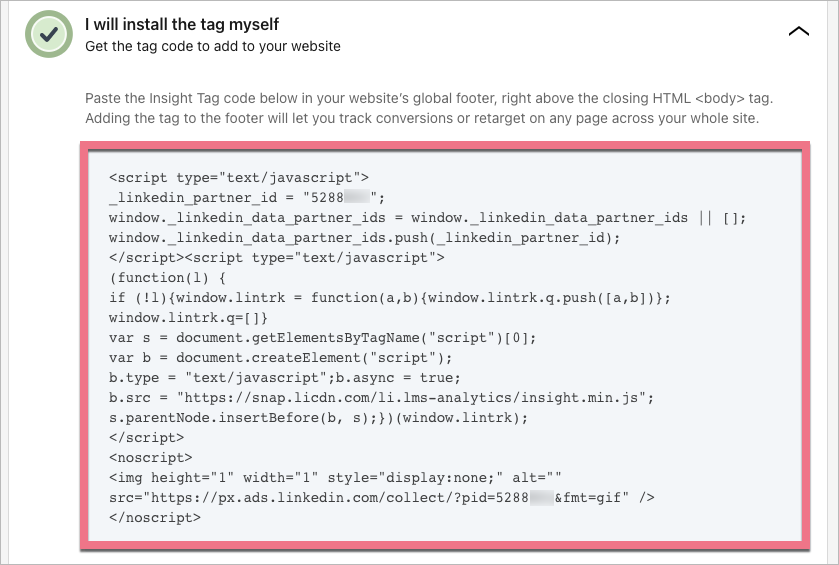
Task: Click the document.createElement code line
Action: (x=281, y=357)
